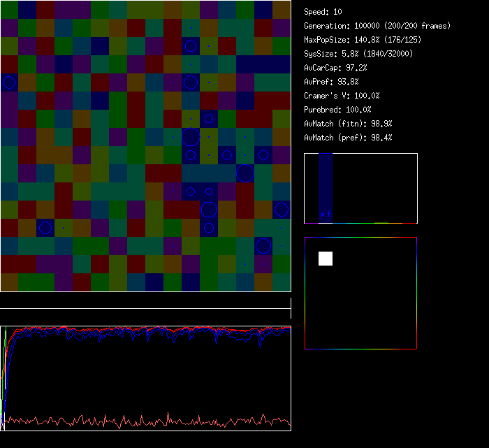
Task: Click the 'f' label in the histogram panel
Action: click(328, 214)
